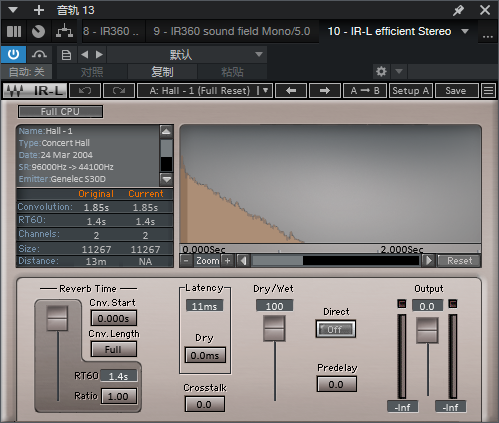The image size is (499, 423).
Task: Load the next host preset arrow
Action: point(99,55)
